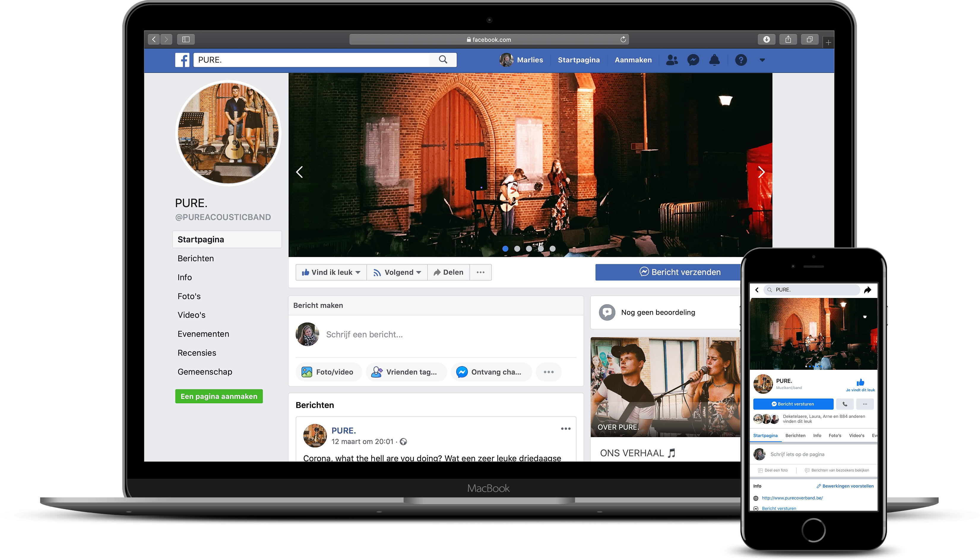The width and height of the screenshot is (980, 560).
Task: Select third cover carousel dot
Action: [x=529, y=249]
